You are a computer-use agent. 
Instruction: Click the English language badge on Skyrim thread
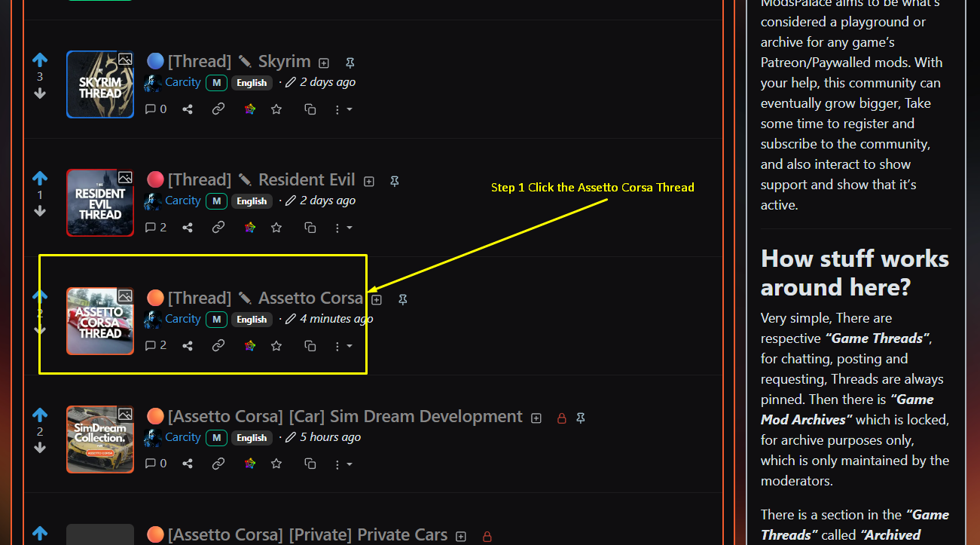[x=252, y=83]
